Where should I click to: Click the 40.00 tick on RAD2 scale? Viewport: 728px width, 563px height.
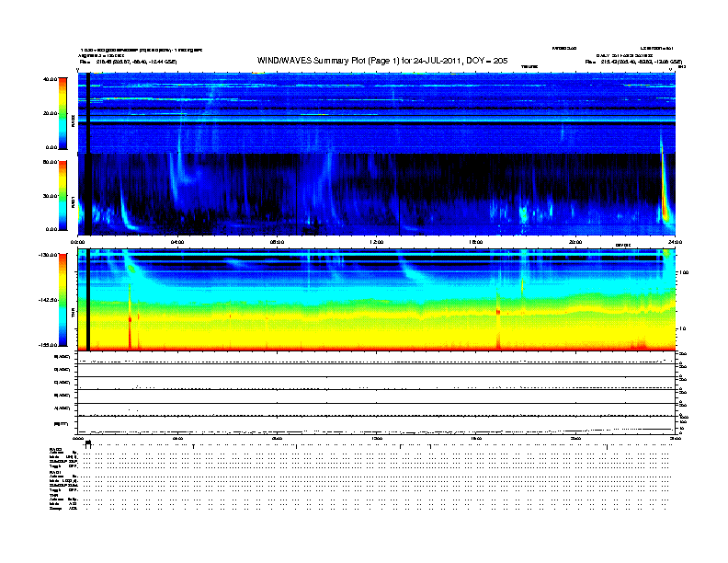(x=50, y=79)
